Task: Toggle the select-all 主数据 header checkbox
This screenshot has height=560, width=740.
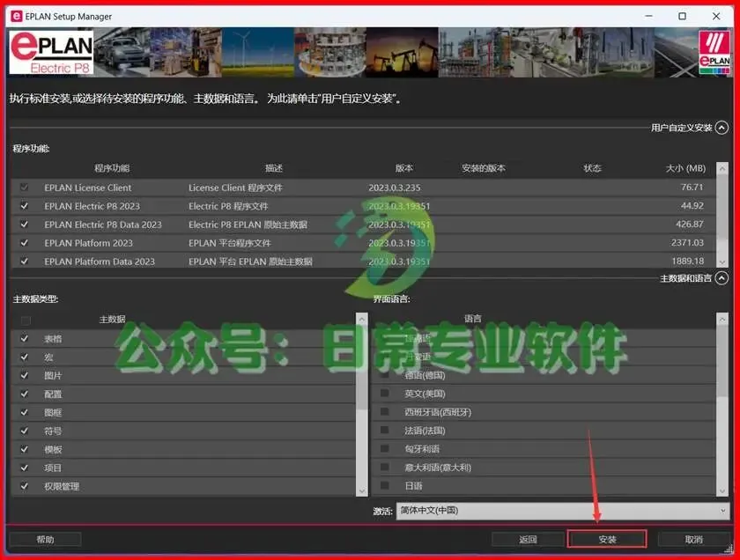Action: pos(26,321)
